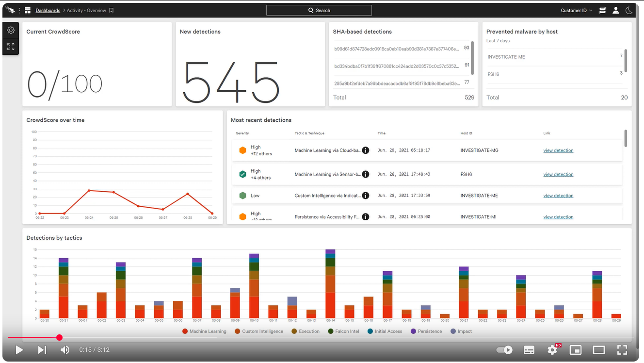Open video quality settings gear

click(552, 350)
